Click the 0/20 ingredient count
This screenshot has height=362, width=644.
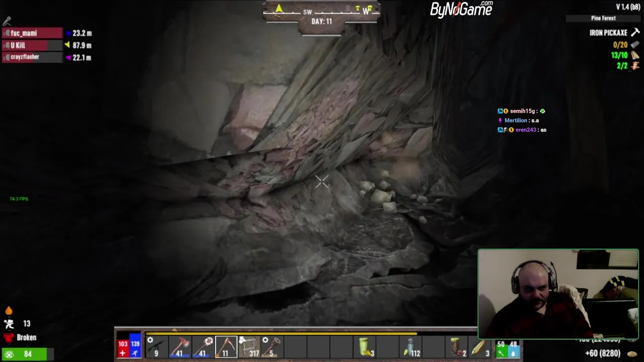(620, 45)
